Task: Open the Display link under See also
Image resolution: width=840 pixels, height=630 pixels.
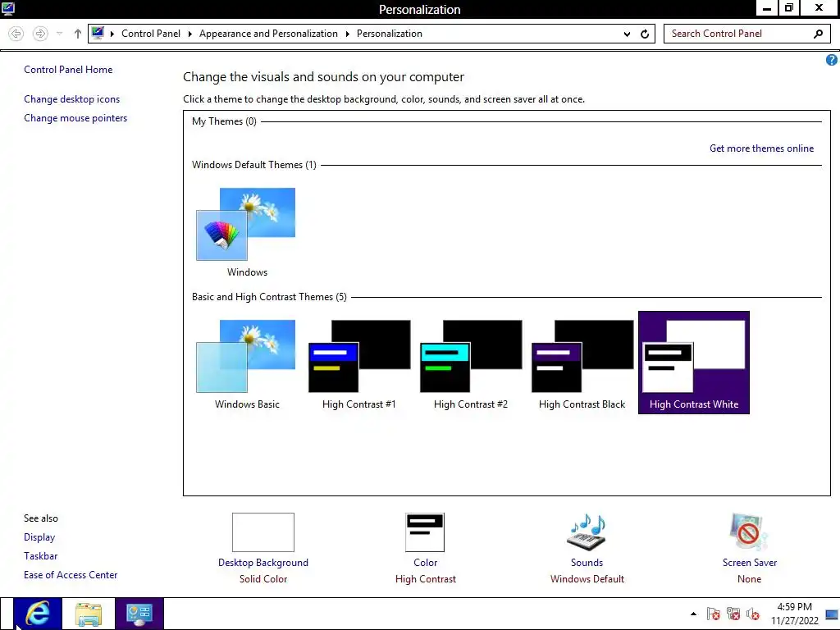Action: pyautogui.click(x=39, y=537)
